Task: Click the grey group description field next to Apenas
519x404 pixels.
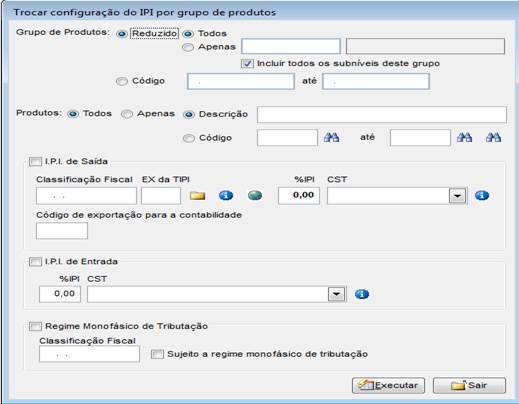Action: click(425, 46)
